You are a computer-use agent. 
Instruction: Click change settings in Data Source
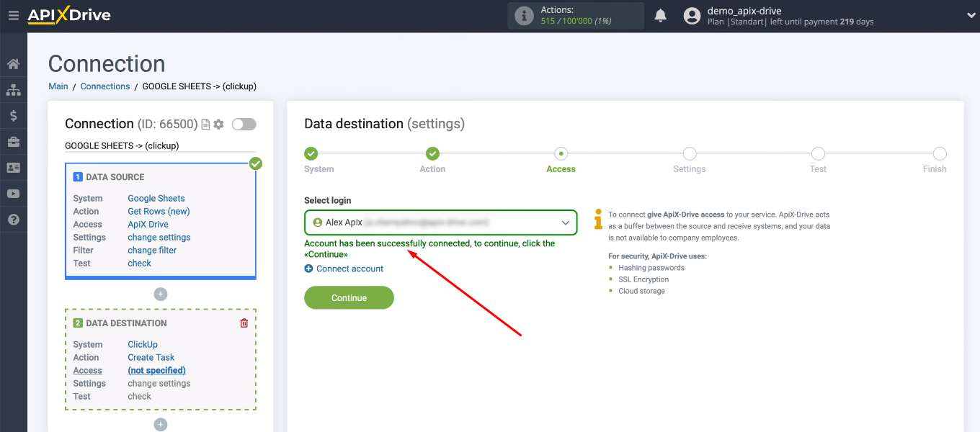click(x=159, y=238)
